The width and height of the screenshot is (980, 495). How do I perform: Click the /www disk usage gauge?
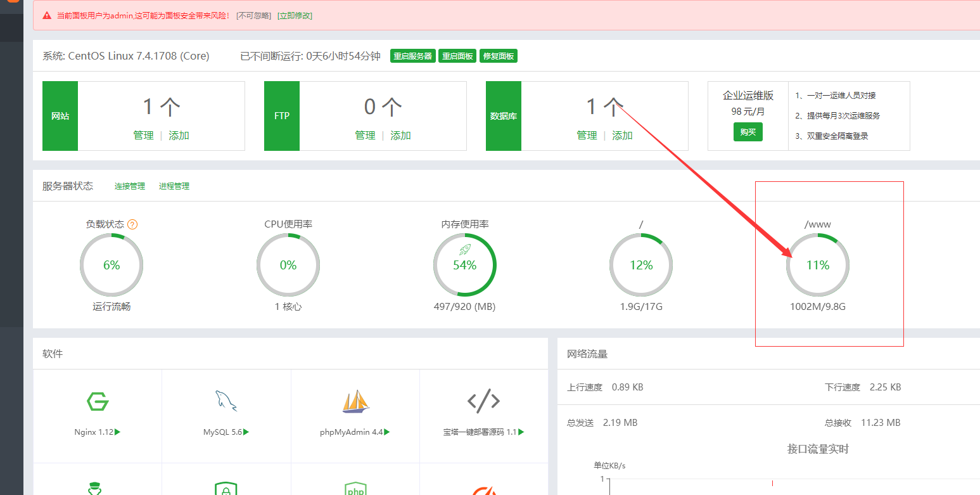tap(817, 265)
